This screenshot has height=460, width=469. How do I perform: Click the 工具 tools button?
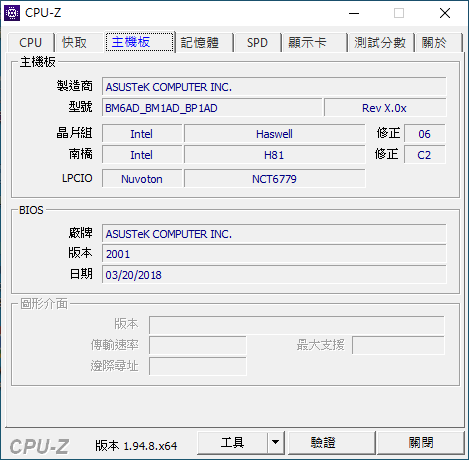point(232,443)
